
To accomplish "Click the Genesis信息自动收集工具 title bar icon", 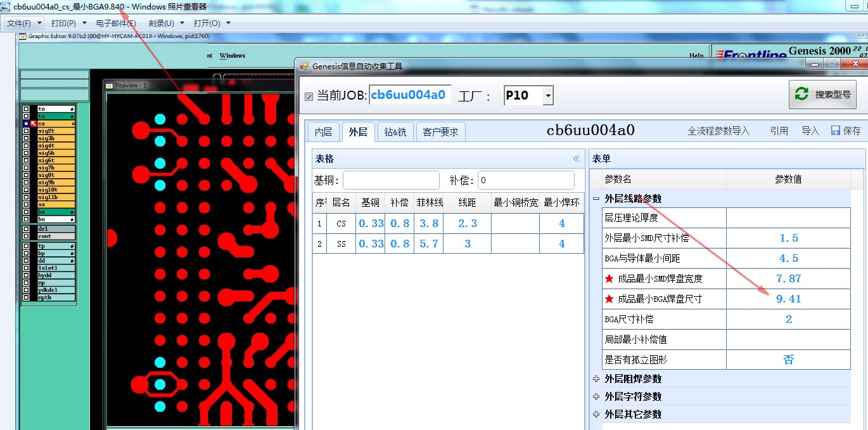I will tap(304, 66).
